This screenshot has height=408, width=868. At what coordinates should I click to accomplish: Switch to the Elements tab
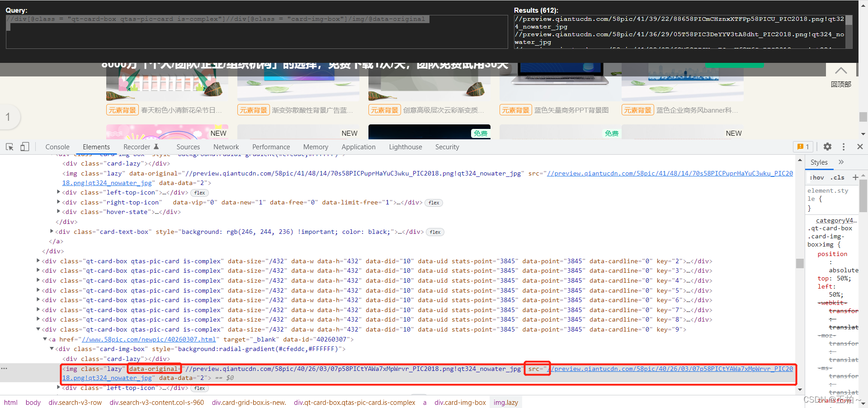tap(96, 147)
